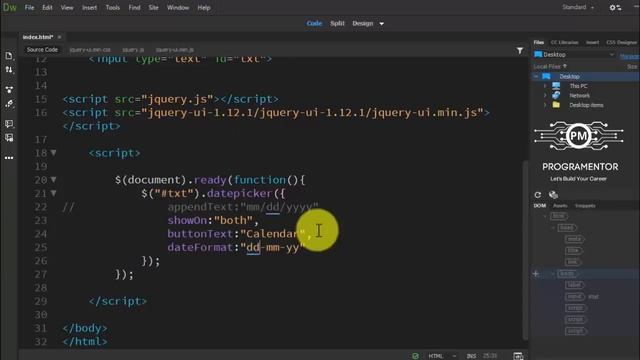
Task: Open the Find menu
Action: [x=134, y=7]
